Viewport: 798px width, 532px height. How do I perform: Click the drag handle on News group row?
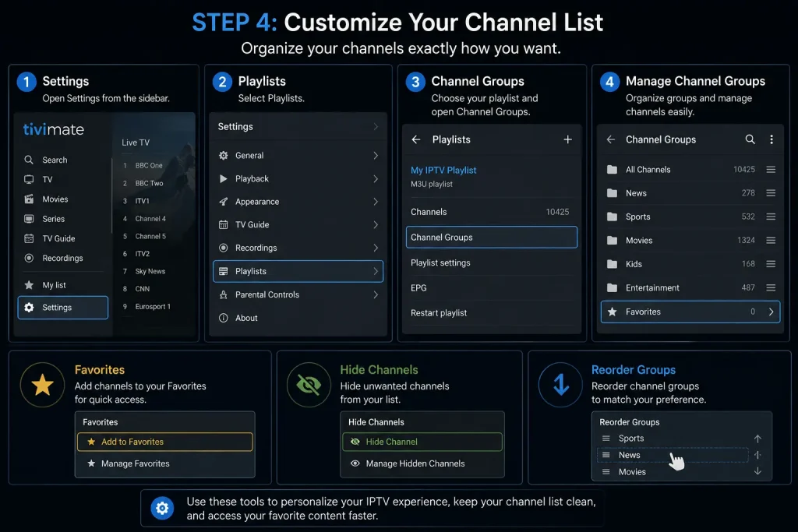click(x=771, y=192)
